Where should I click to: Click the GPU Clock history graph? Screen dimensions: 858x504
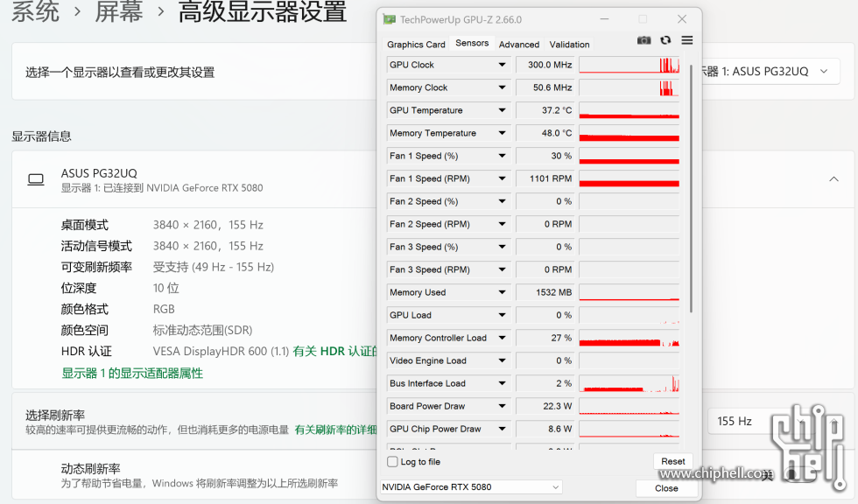[x=629, y=65]
